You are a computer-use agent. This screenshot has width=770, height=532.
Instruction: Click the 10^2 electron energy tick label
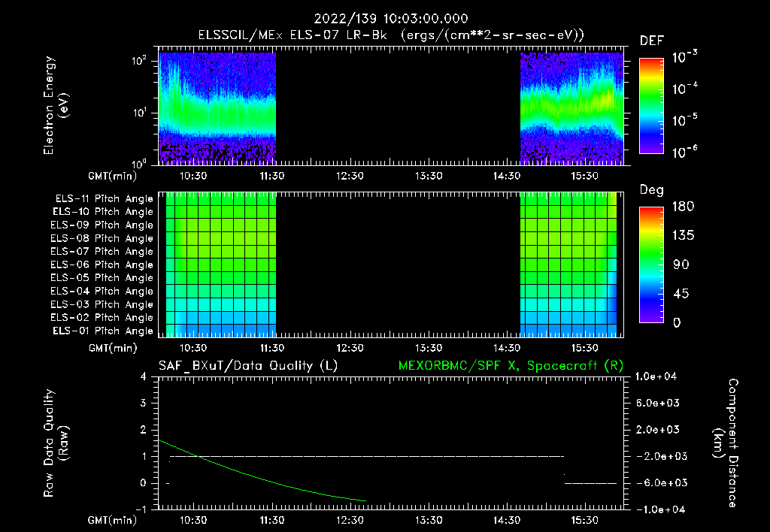139,61
